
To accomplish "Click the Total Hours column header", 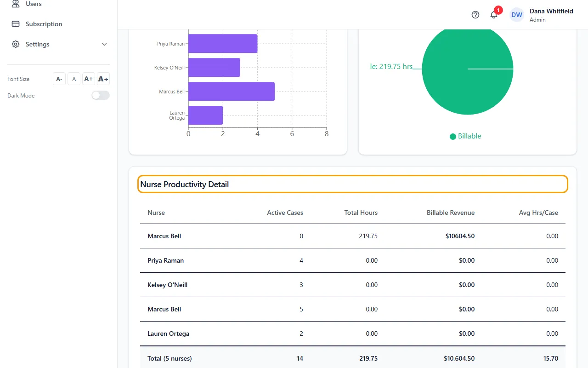I will (361, 213).
